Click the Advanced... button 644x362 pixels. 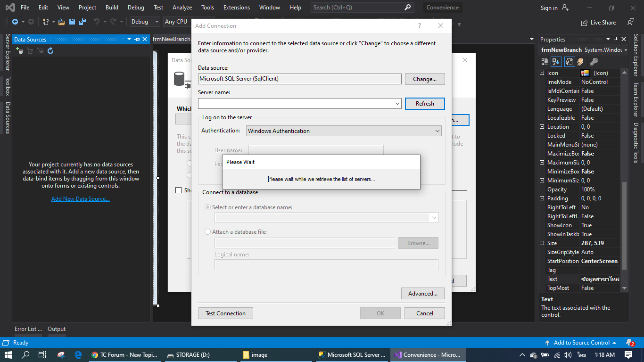[423, 293]
